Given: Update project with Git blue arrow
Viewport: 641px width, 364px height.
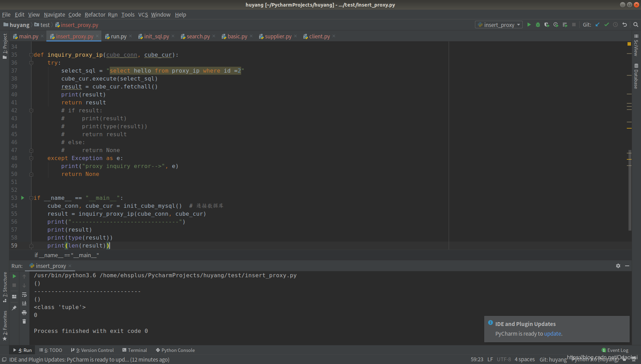Looking at the screenshot, I should coord(597,25).
